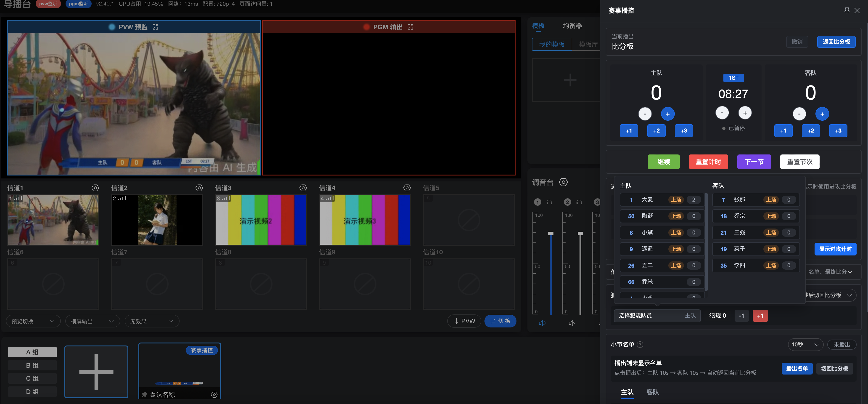Screen dimensions: 868x404
Task: Toggle 上场 status for player 李四
Action: click(771, 266)
